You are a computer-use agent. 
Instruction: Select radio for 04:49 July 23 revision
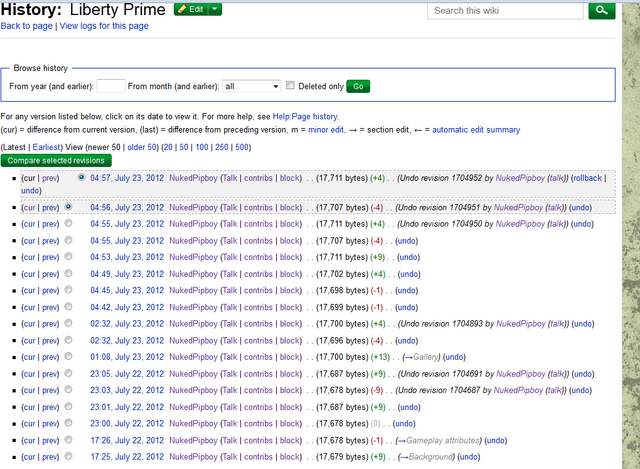coord(68,273)
